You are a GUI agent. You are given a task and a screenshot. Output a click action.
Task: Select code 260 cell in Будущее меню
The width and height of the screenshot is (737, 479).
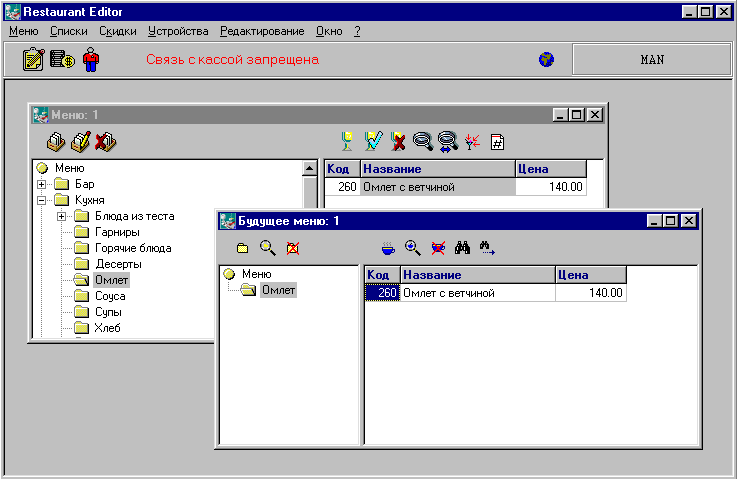click(x=383, y=293)
